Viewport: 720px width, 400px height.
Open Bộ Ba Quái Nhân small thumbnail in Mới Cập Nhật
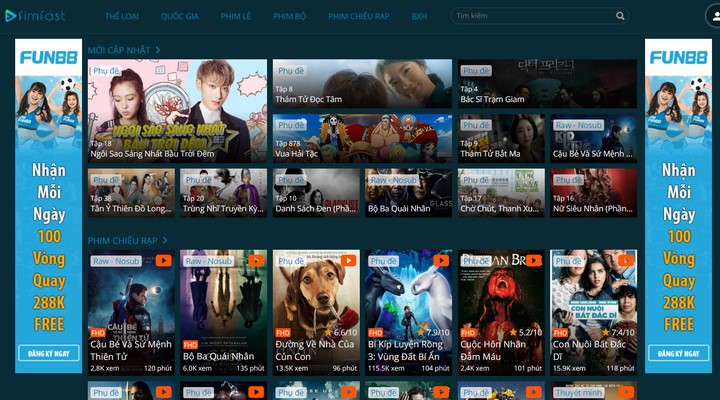[409, 193]
